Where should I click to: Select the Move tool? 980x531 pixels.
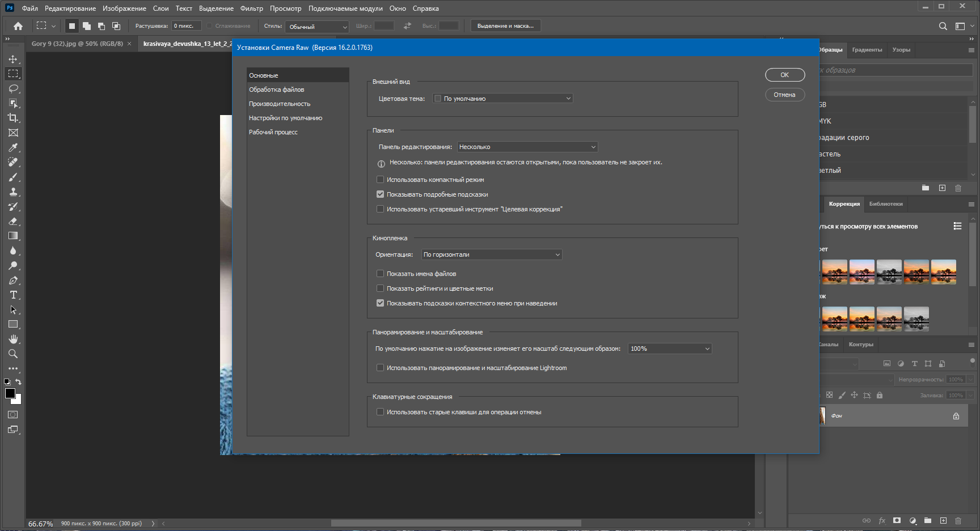[13, 59]
